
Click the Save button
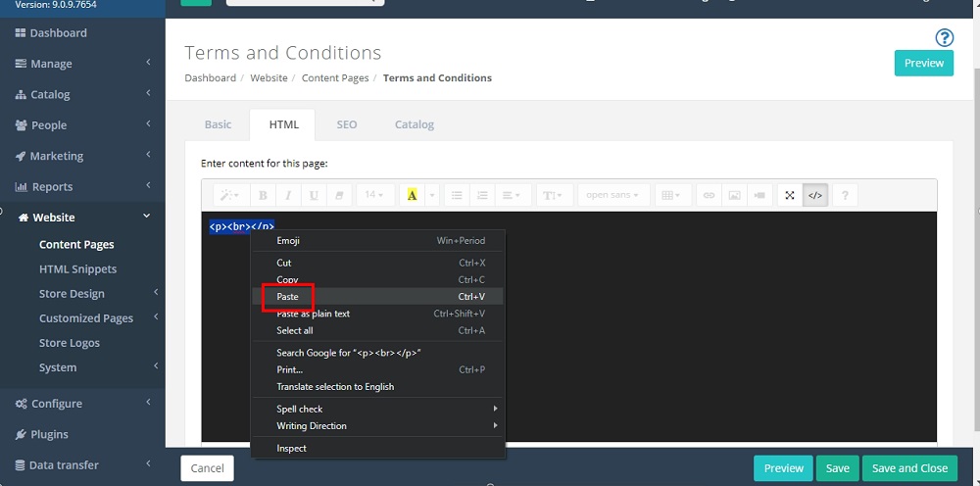(838, 468)
